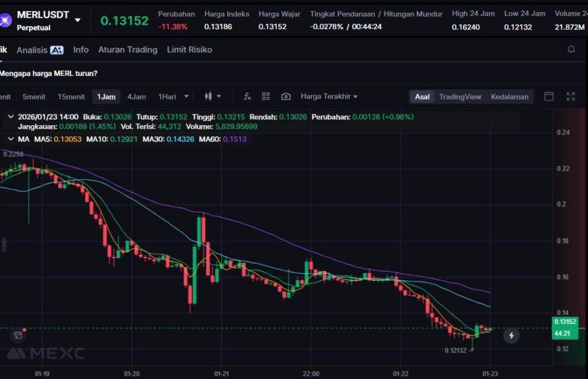Take a chart screenshot with camera icon
The height and width of the screenshot is (379, 588).
tap(286, 96)
